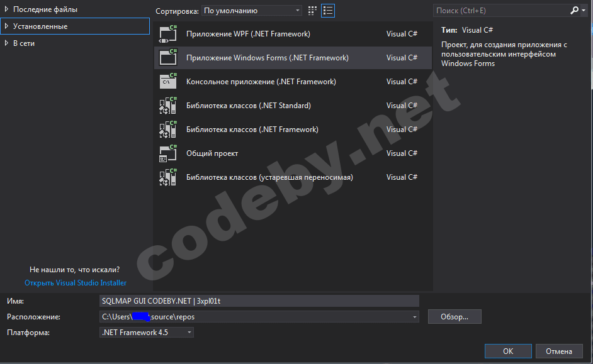Expand the Установленные node
Viewport: 593px width, 364px height.
coord(6,26)
